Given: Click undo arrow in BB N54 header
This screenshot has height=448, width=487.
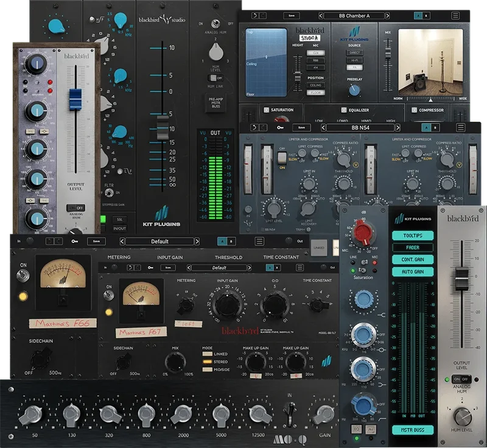Looking at the screenshot, I should [x=254, y=127].
